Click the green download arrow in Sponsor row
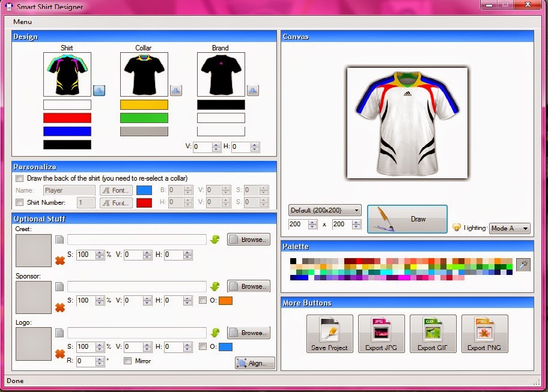 coord(215,286)
